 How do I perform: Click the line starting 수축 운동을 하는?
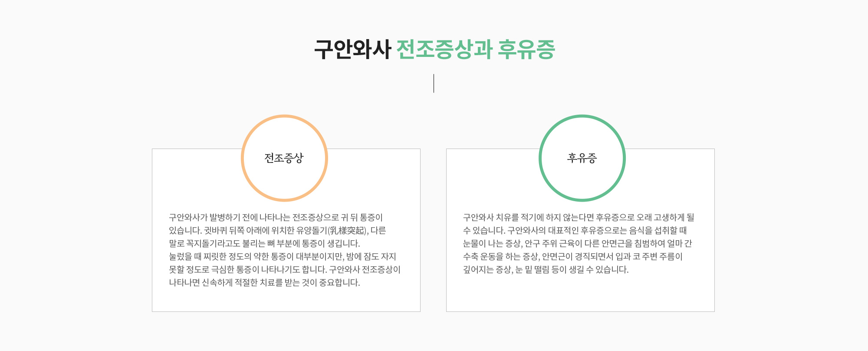coord(573,257)
